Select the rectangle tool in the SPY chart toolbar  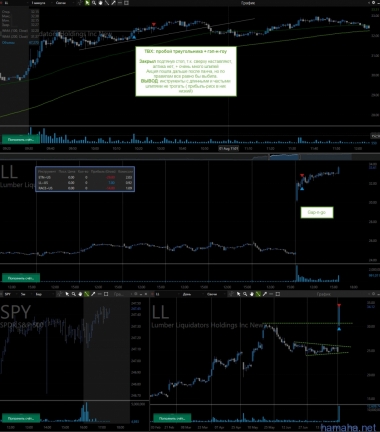point(106,294)
